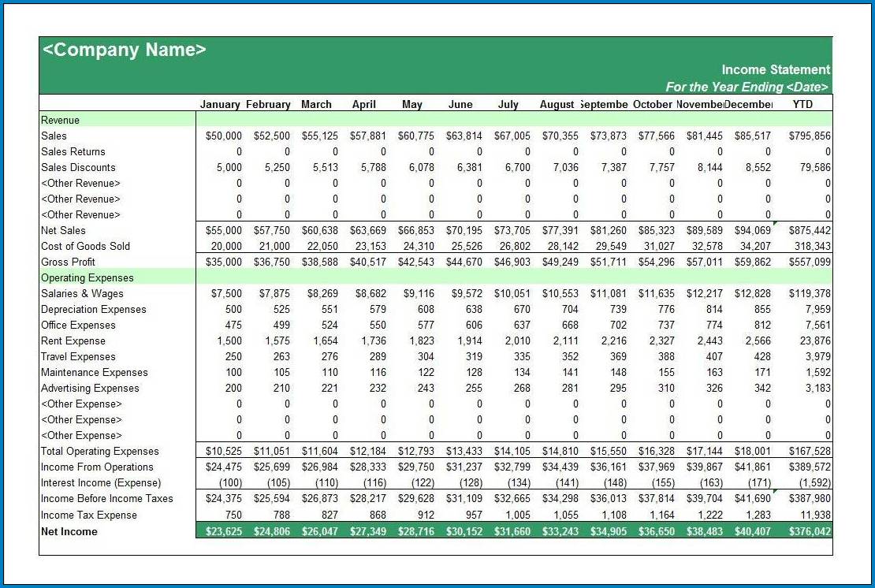Click the Net Income row label
The width and height of the screenshot is (875, 588).
pos(69,531)
